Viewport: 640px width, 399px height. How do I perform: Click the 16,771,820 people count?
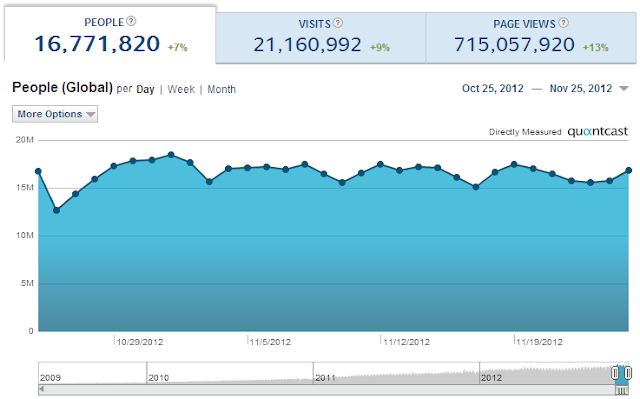[x=97, y=44]
